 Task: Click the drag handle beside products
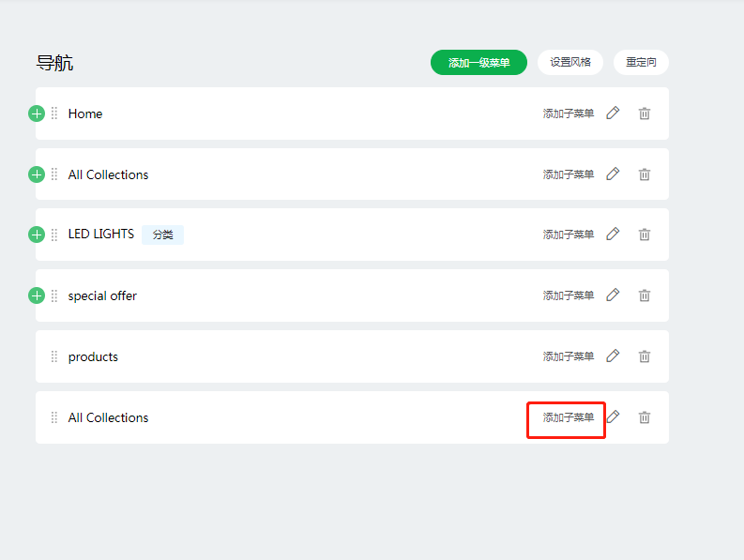coord(54,356)
